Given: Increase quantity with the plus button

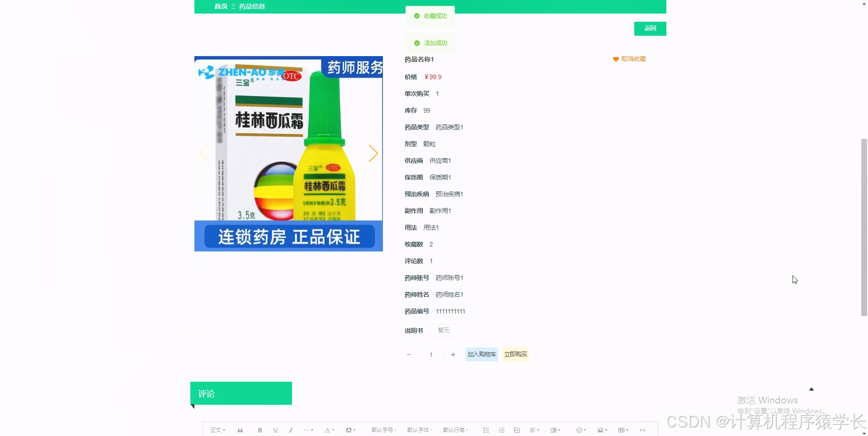Looking at the screenshot, I should pyautogui.click(x=453, y=355).
